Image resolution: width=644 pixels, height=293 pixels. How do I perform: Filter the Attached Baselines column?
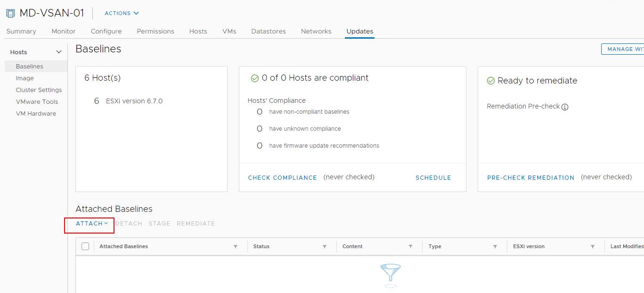(x=236, y=247)
